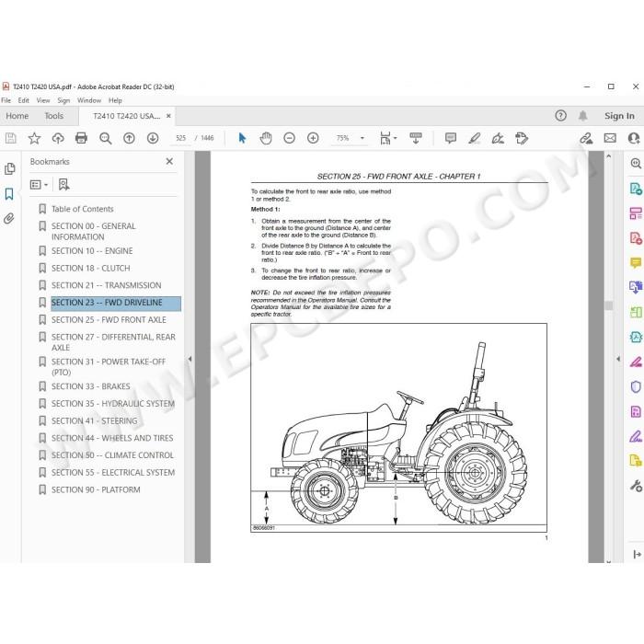Go to SECTION 21 -- TRANSMISSION bookmark
This screenshot has height=644, width=644.
point(107,285)
